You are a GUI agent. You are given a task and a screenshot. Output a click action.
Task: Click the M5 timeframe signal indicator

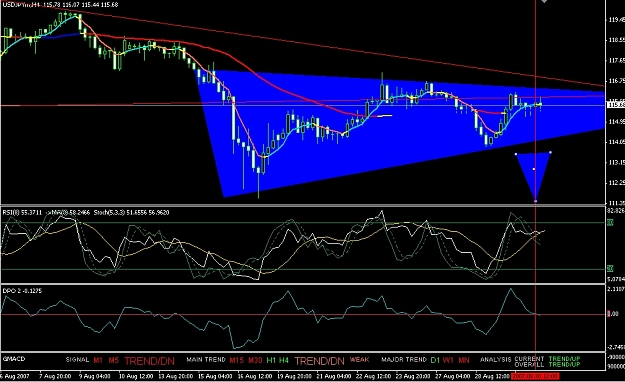point(114,360)
